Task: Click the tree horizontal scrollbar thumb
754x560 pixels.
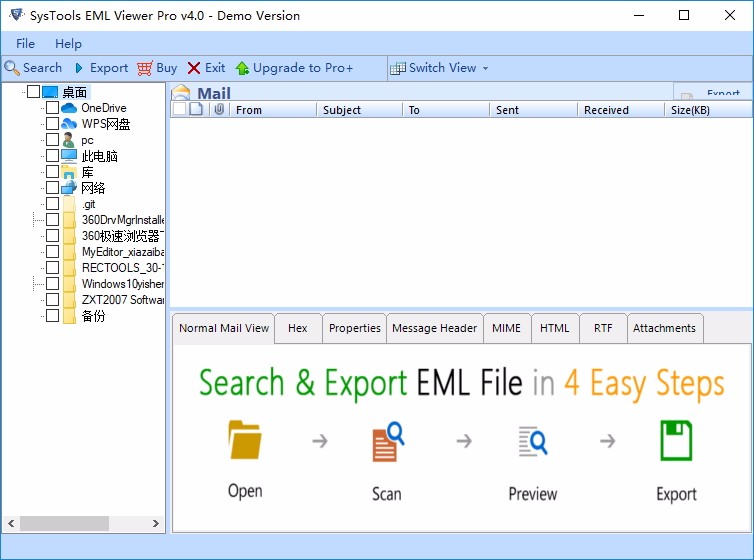Action: pos(64,523)
